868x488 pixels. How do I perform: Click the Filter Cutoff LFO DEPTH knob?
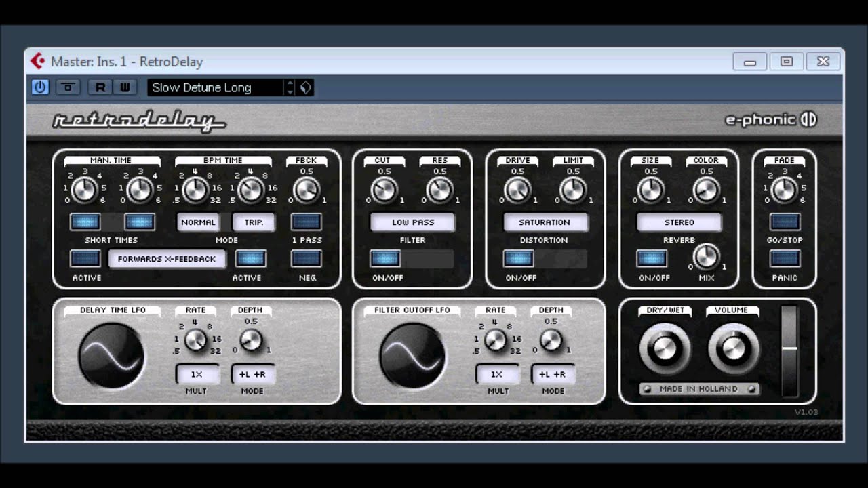pyautogui.click(x=551, y=340)
